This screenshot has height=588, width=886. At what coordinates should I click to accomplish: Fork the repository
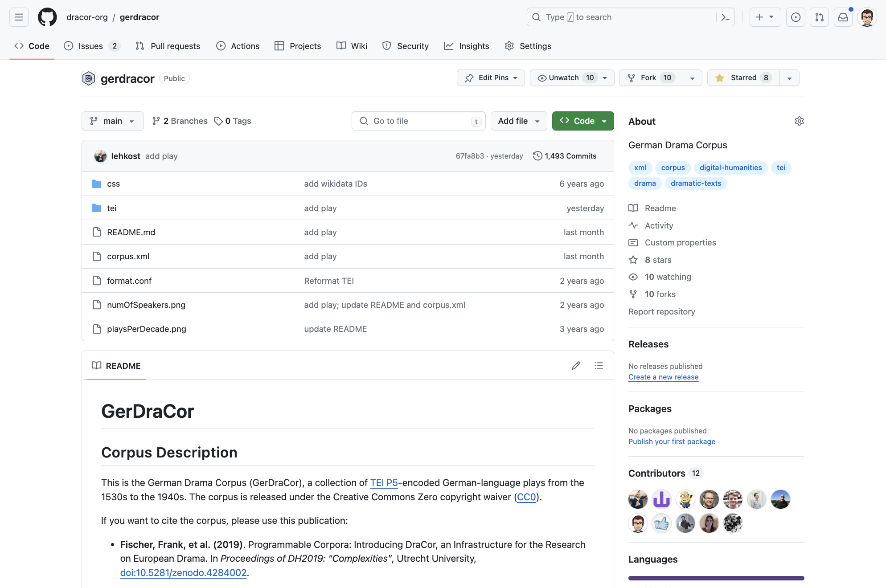(x=651, y=78)
